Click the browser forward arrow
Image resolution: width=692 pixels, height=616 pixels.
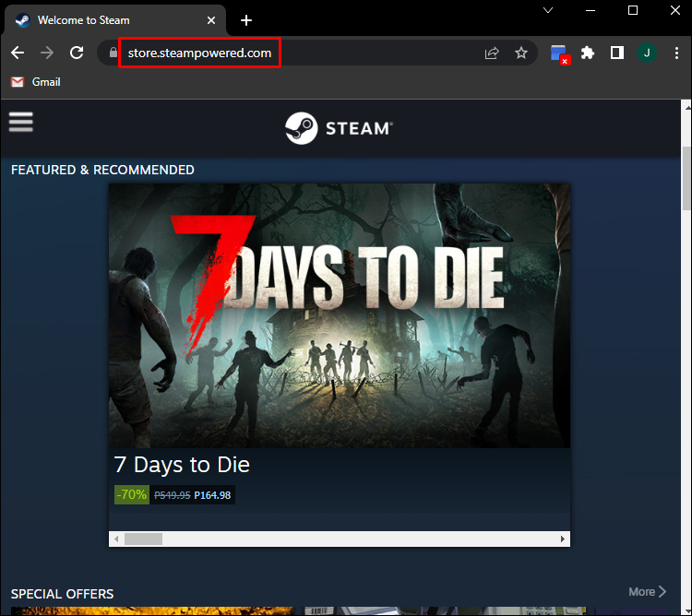point(47,53)
